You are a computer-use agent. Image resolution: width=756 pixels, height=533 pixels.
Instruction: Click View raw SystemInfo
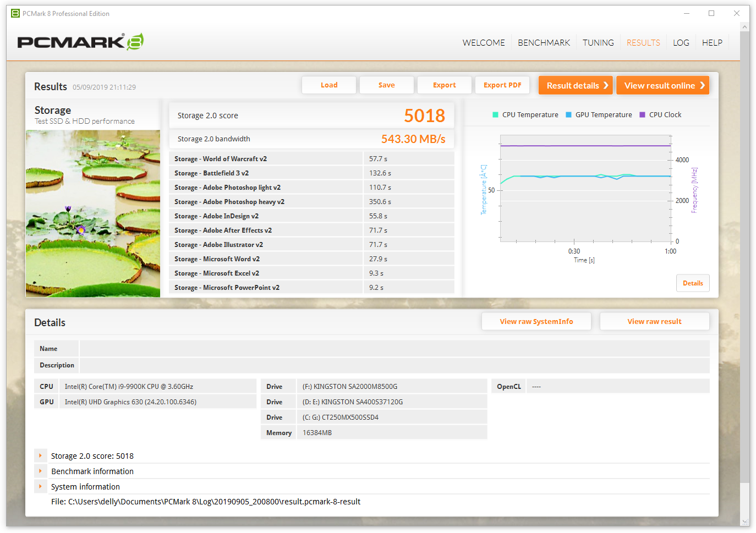(x=536, y=322)
